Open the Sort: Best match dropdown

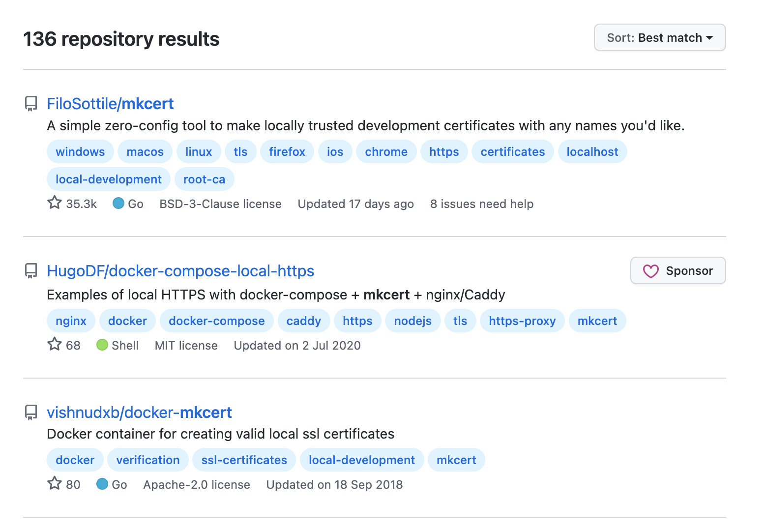coord(659,38)
